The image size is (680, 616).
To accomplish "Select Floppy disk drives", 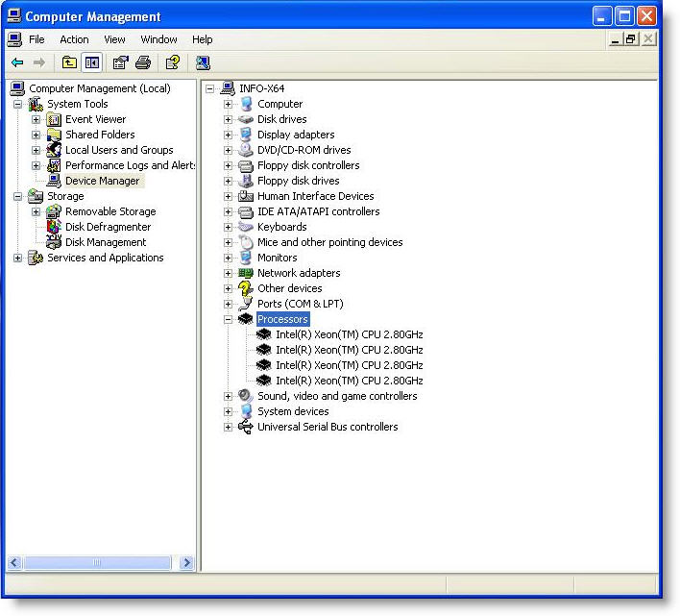I will 299,181.
